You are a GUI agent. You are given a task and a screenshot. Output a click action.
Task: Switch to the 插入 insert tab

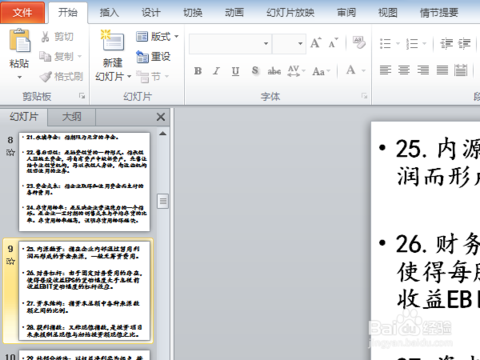109,13
